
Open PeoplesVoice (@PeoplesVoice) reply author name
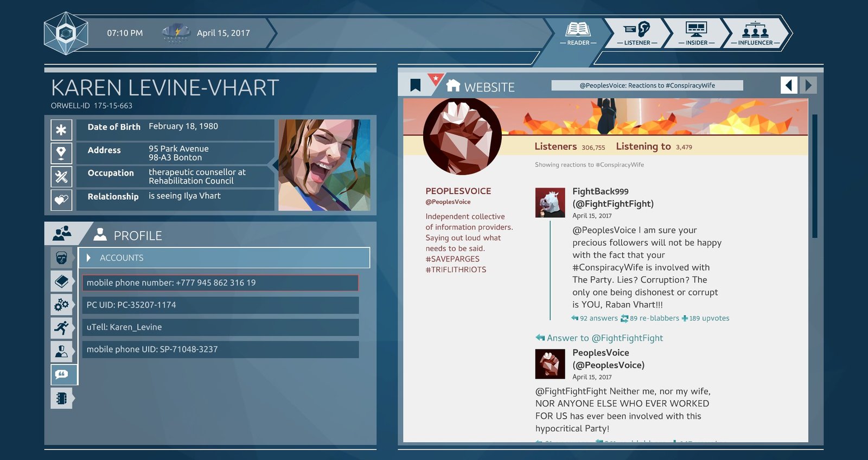click(x=609, y=359)
